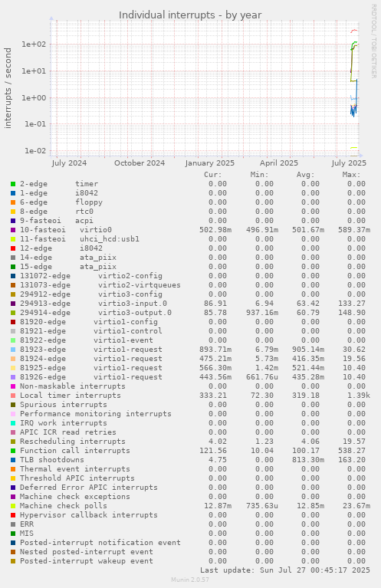This screenshot has width=381, height=588.
Task: Click the purple 10-fasteoi virtio0 legend swatch
Action: click(x=13, y=230)
